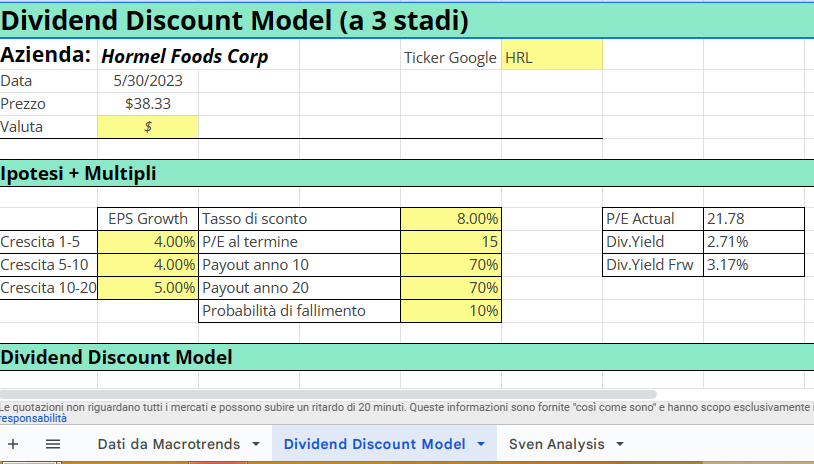This screenshot has width=814, height=464.
Task: Click the 'Crescita 10-20' row label
Action: pos(48,288)
